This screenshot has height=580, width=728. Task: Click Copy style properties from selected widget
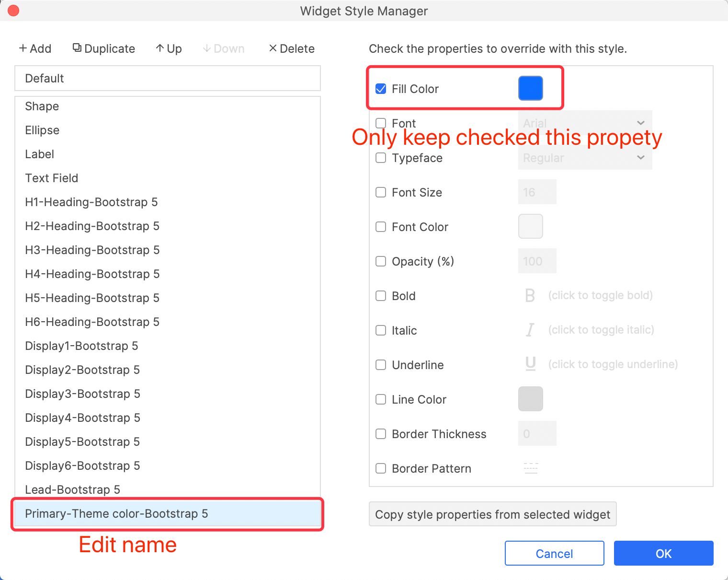pos(492,514)
